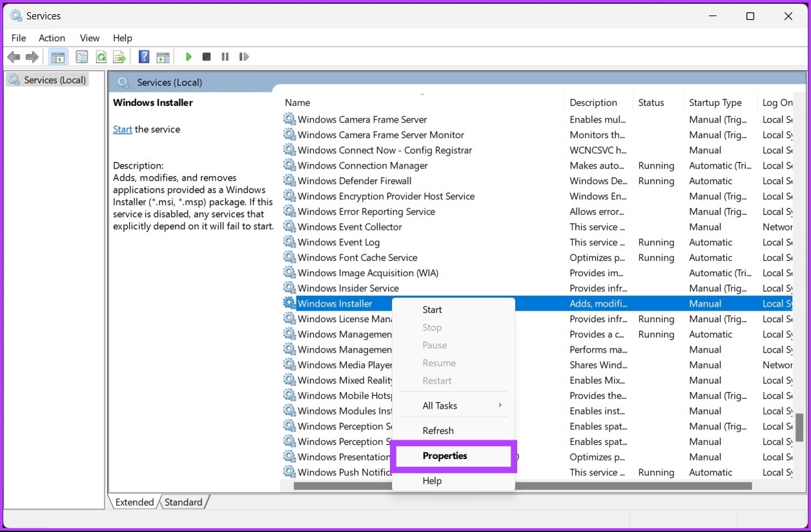
Task: Click the Back arrow toolbar icon
Action: coord(14,57)
